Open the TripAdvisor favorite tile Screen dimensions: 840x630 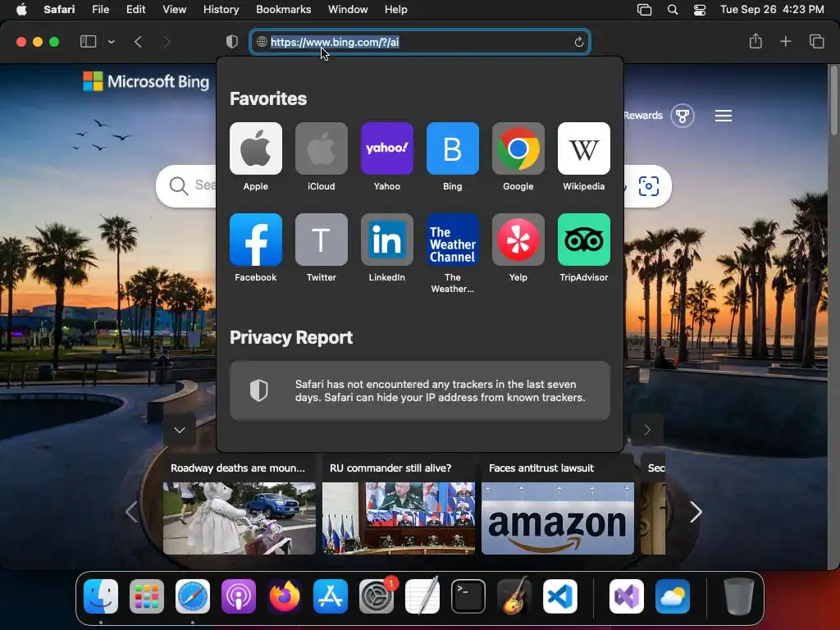coord(583,240)
